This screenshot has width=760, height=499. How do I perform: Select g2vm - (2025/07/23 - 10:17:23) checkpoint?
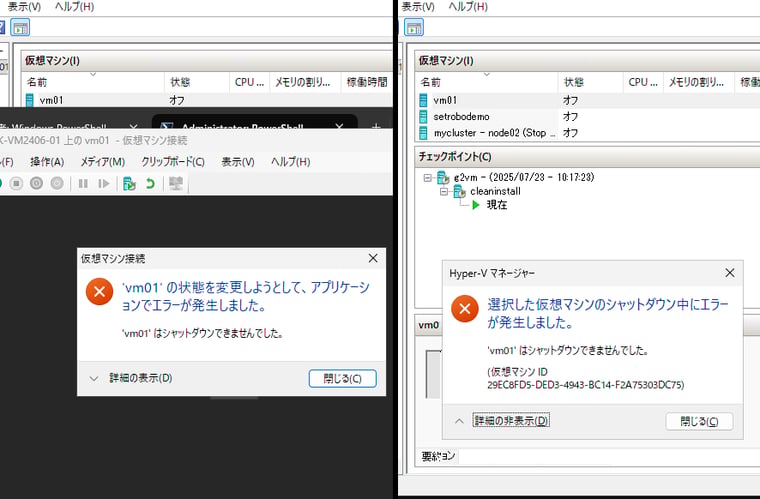(x=524, y=177)
